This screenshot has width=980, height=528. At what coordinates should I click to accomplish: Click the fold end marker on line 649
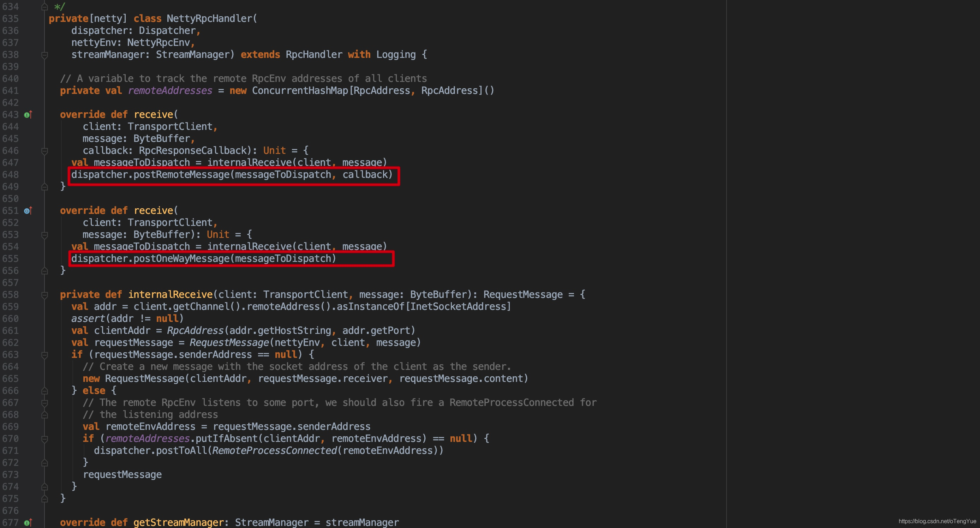click(44, 187)
